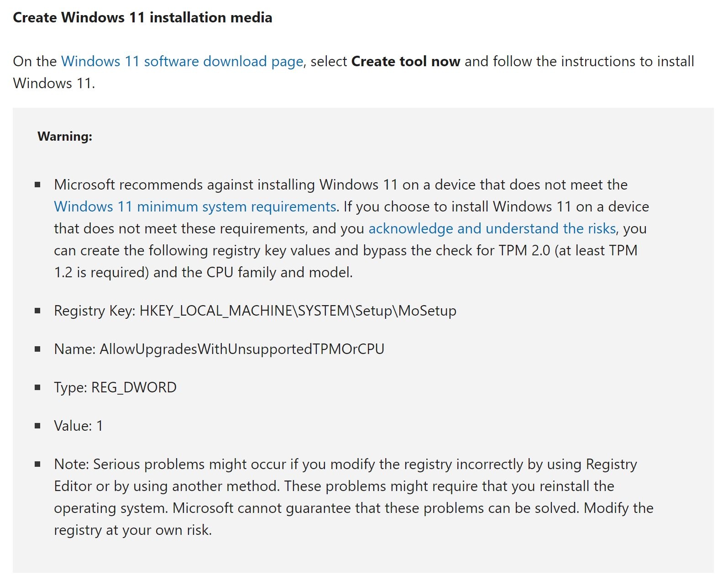This screenshot has height=581, width=728.
Task: Click the Value: 1 line
Action: pyautogui.click(x=79, y=426)
